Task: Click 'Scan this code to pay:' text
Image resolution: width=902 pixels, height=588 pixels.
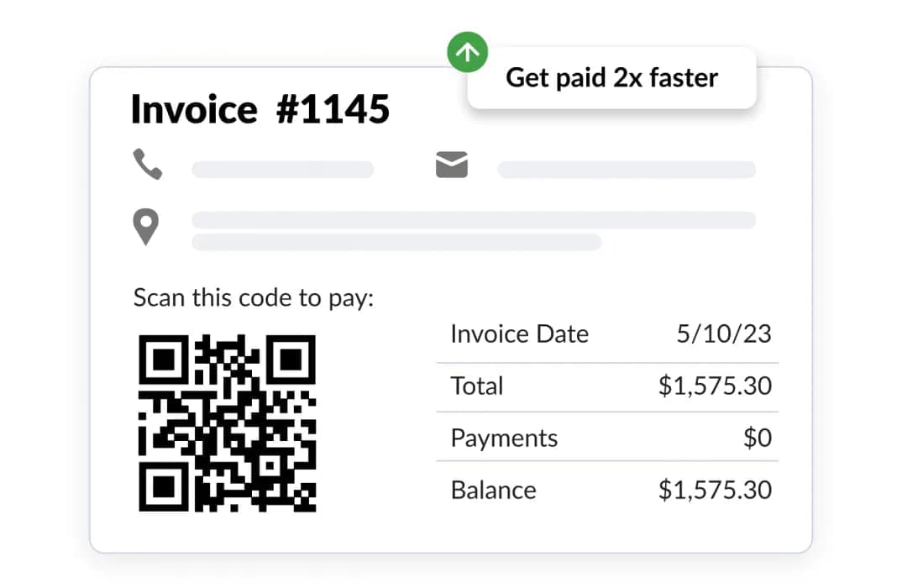Action: 254,298
